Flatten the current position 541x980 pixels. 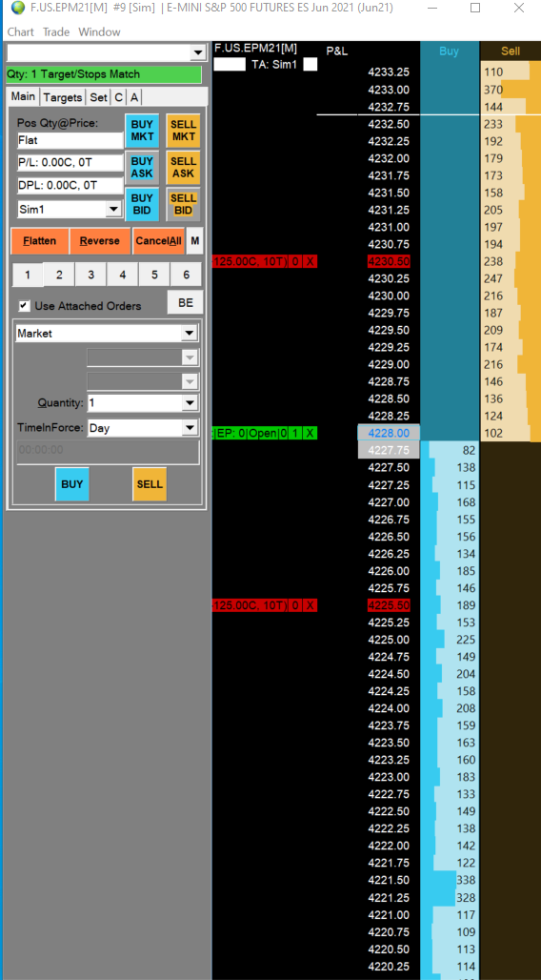pyautogui.click(x=39, y=241)
